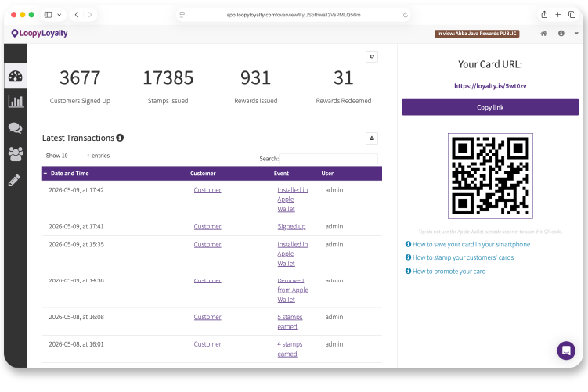
Task: Open the chat support bubble
Action: click(x=566, y=351)
